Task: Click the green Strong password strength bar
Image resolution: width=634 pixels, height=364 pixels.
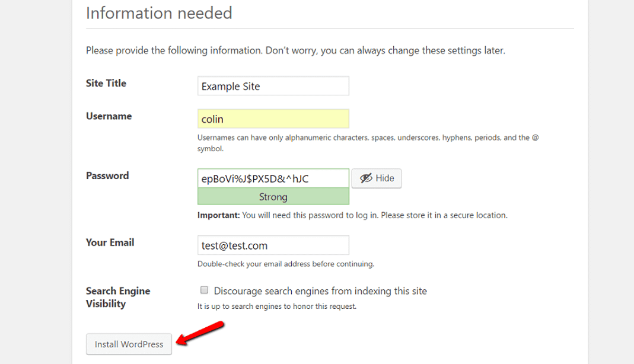Action: 273,197
